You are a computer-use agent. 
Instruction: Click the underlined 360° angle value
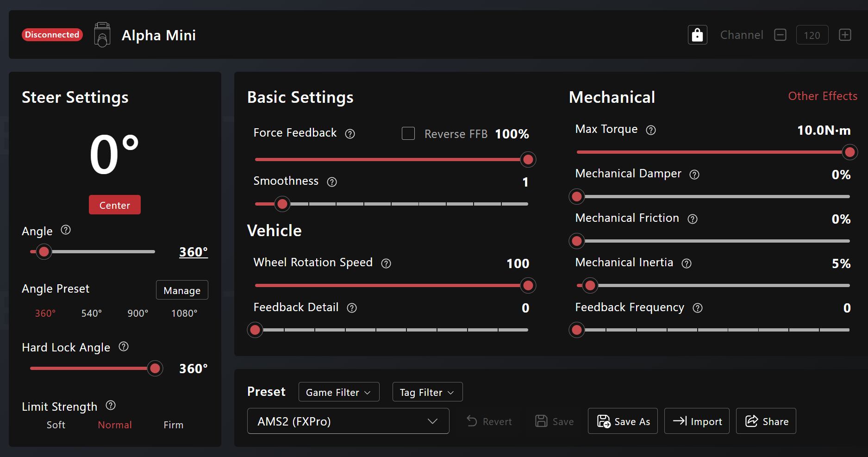click(x=194, y=252)
